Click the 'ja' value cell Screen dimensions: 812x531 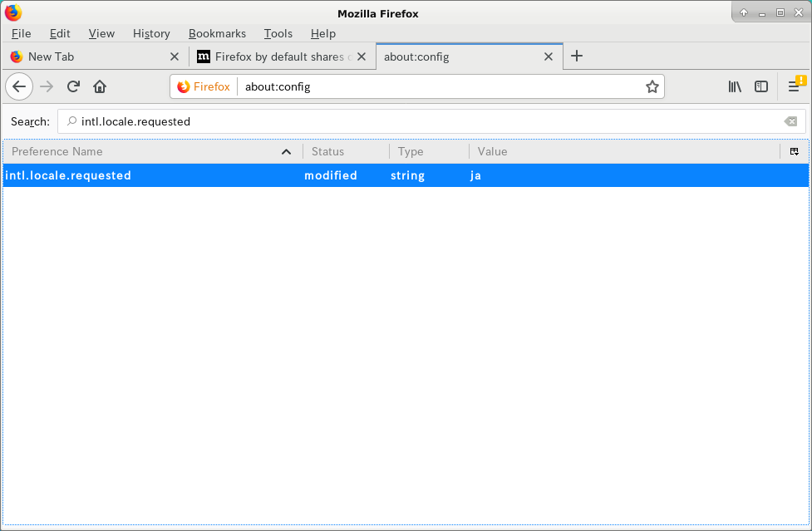click(475, 176)
